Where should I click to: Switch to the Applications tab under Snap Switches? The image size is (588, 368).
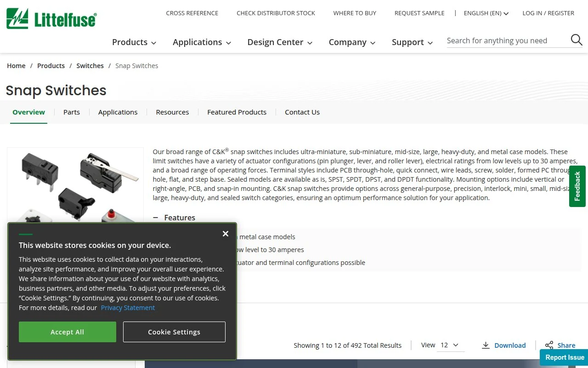118,112
